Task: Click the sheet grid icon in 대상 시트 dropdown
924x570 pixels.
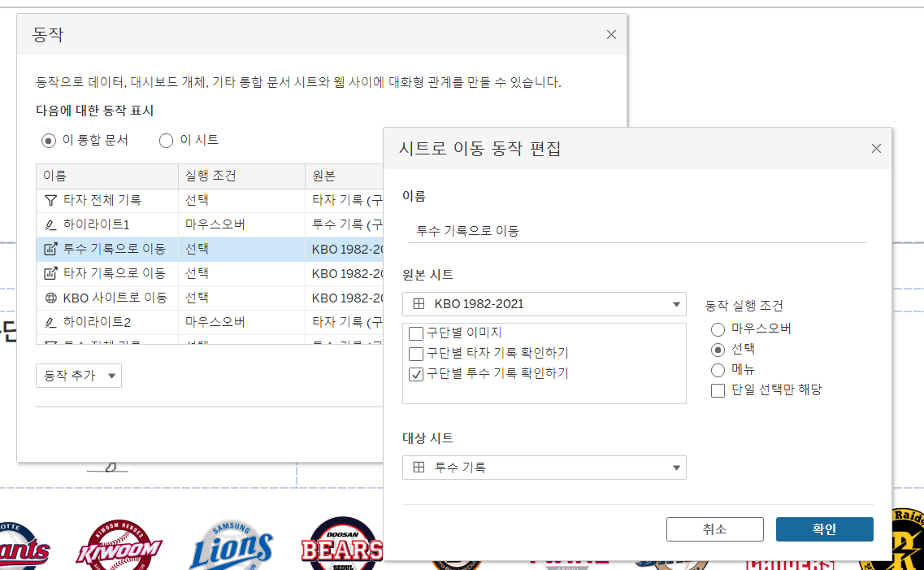Action: 419,468
